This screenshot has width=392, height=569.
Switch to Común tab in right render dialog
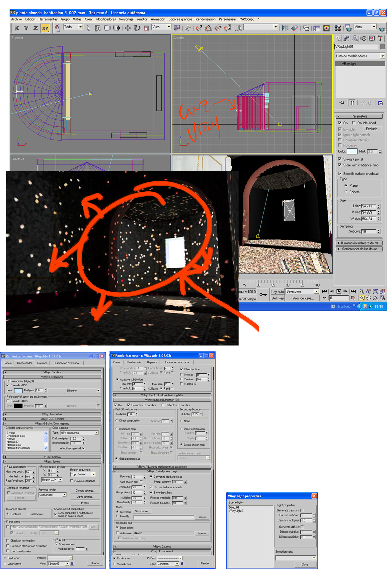(x=117, y=362)
